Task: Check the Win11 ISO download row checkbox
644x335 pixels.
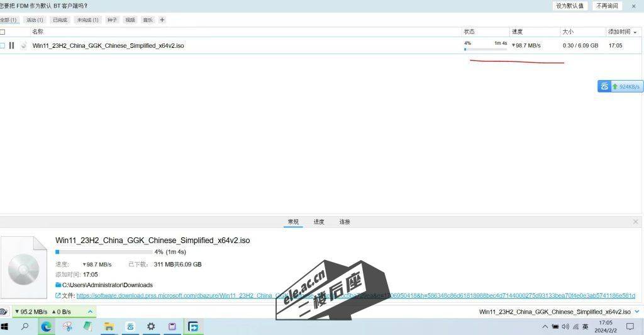Action: (x=3, y=45)
